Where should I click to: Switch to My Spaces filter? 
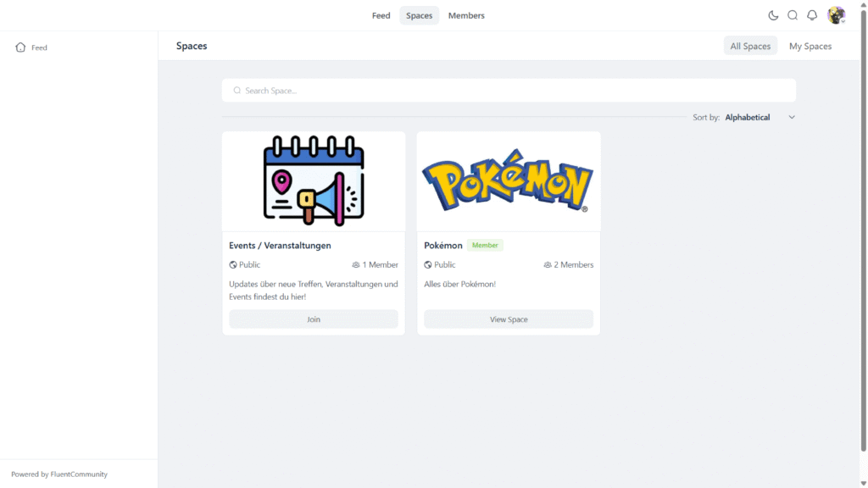[x=810, y=46]
